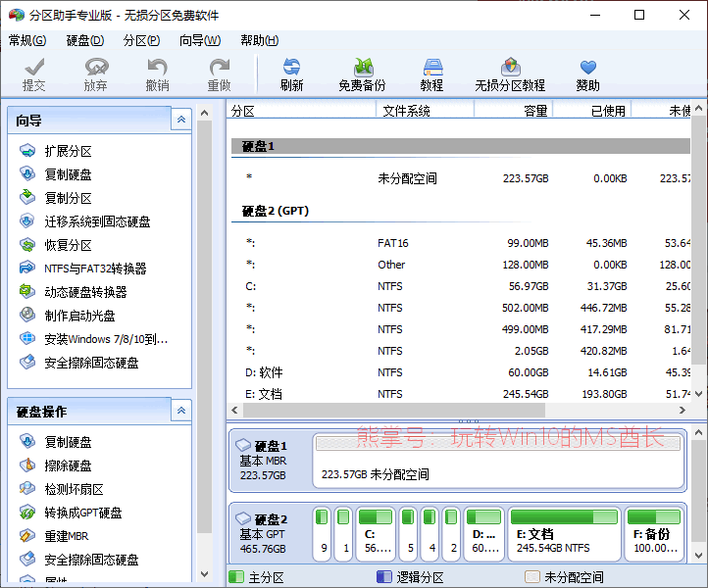Image resolution: width=708 pixels, height=588 pixels.
Task: Click the 主分区 green legend swatch
Action: point(236,577)
